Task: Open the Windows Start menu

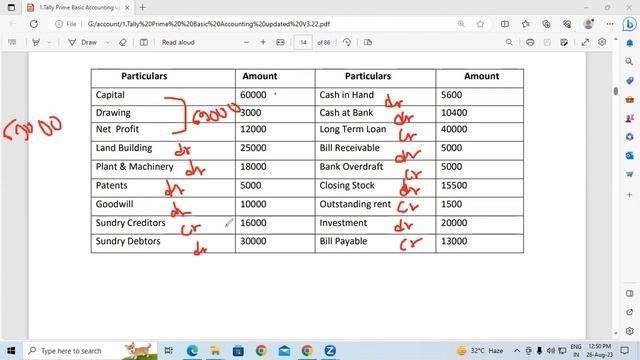Action: [11, 351]
